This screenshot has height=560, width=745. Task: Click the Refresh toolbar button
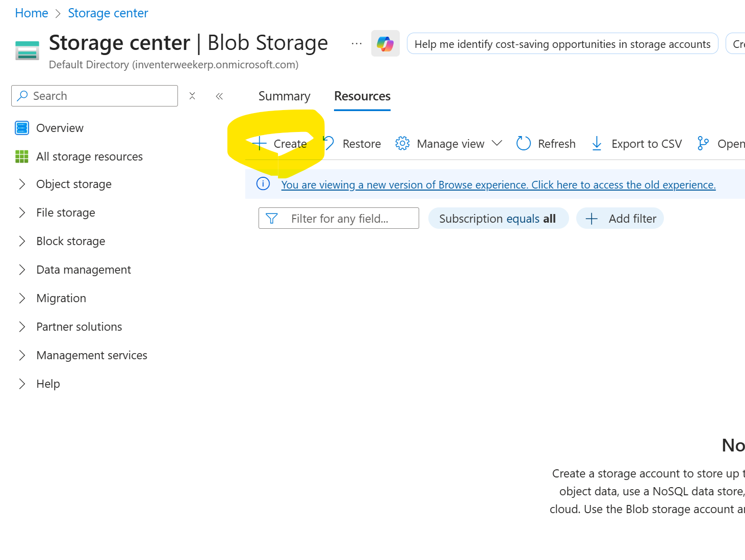[x=546, y=144]
